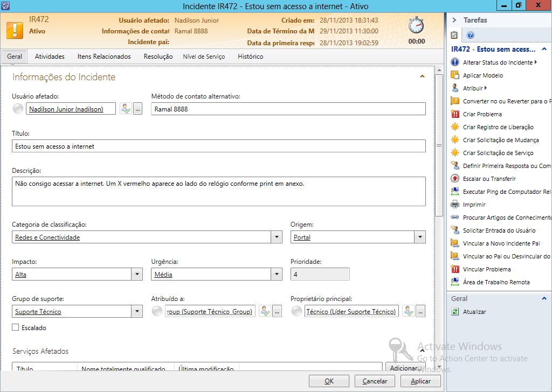Screen dimensions: 552x392
Task: Click Vincular Problema icon
Action: [x=455, y=269]
